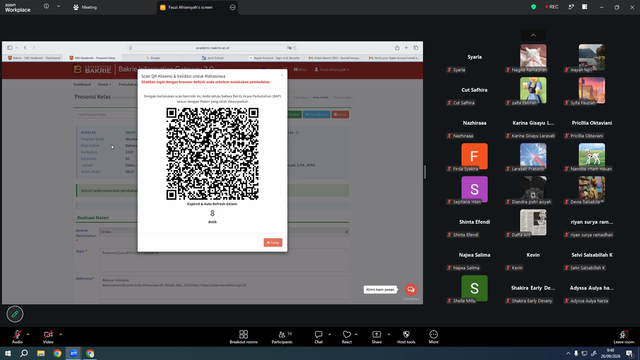
Task: Click Dashboard in the Bakrie nav menu
Action: [x=82, y=84]
